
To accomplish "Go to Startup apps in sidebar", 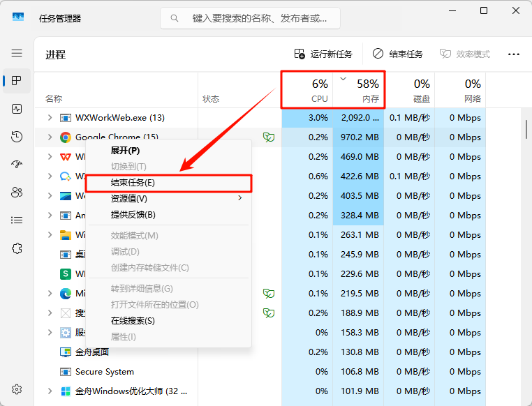I will pyautogui.click(x=17, y=165).
